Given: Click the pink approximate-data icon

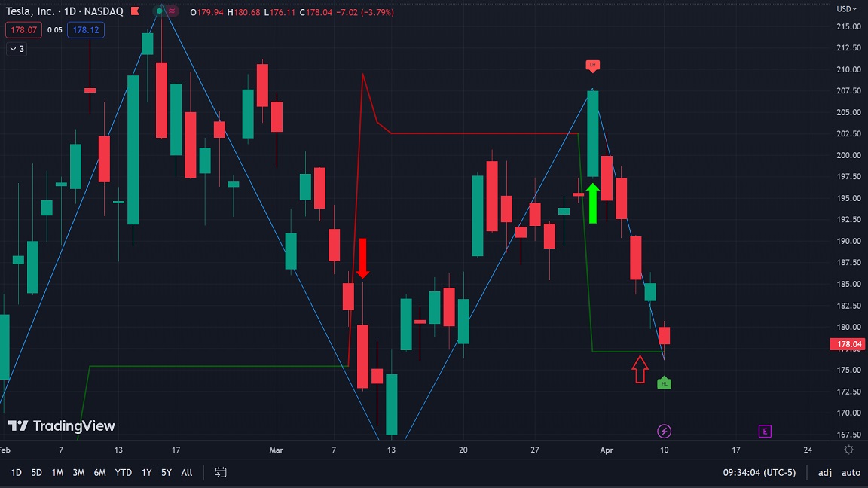Looking at the screenshot, I should (172, 11).
